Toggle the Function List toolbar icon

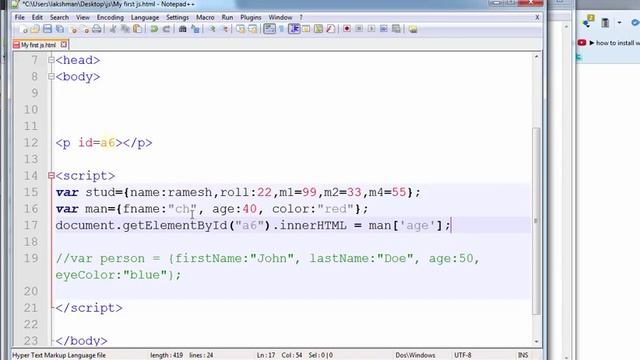click(x=331, y=29)
